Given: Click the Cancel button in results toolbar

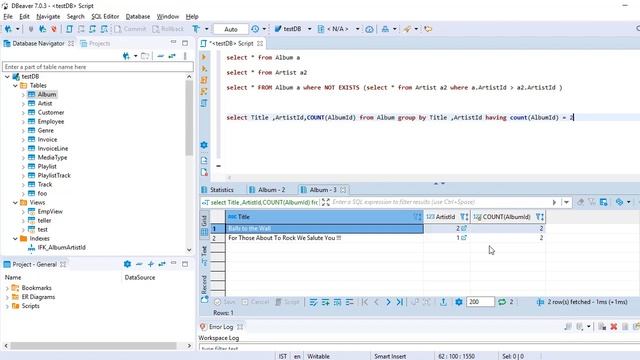Looking at the screenshot, I should tap(255, 302).
